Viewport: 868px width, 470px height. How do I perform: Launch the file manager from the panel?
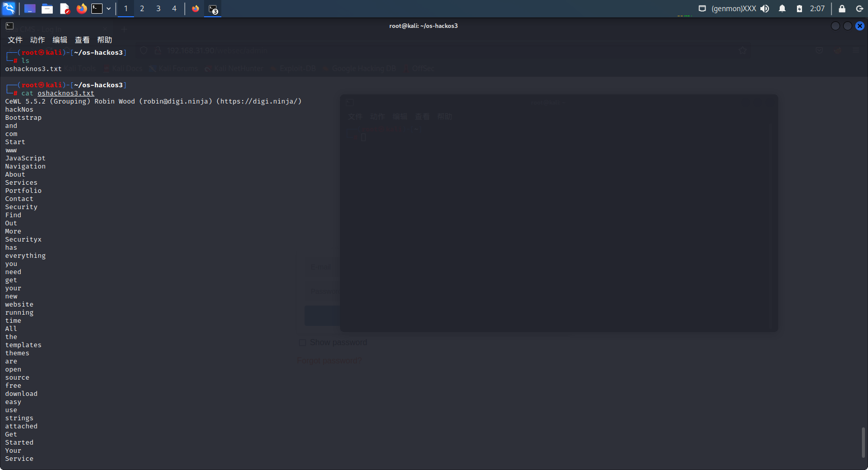(x=47, y=9)
